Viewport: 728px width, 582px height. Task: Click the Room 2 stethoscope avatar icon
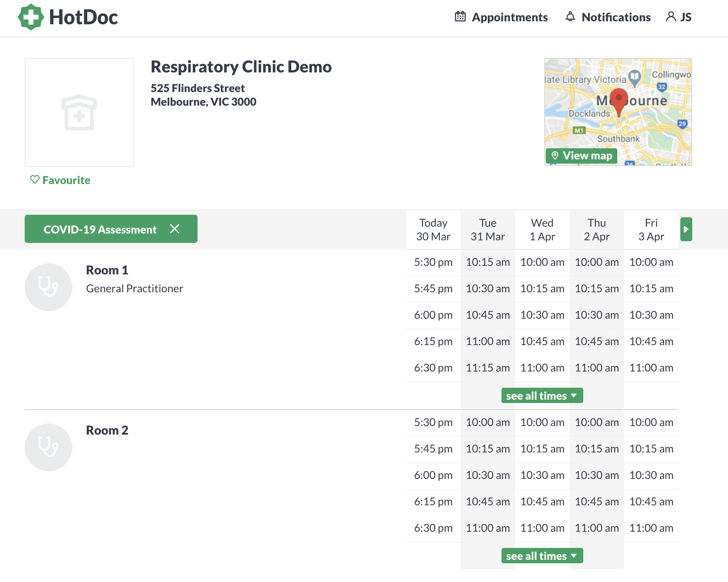pyautogui.click(x=49, y=447)
